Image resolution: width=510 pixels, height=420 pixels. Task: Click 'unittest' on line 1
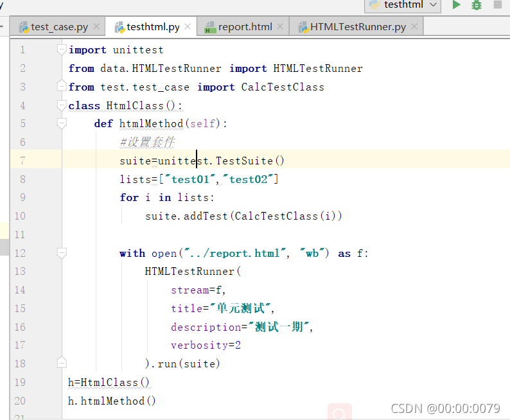tap(138, 50)
